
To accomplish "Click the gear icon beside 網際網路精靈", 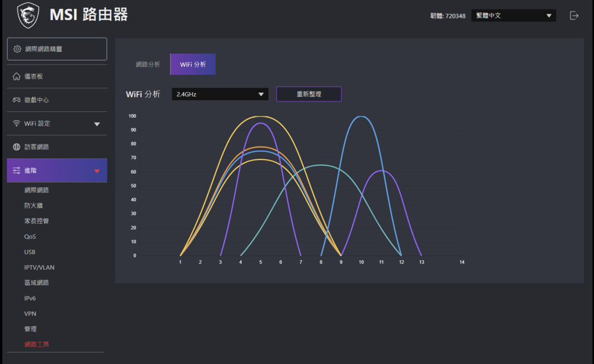I will [x=17, y=49].
